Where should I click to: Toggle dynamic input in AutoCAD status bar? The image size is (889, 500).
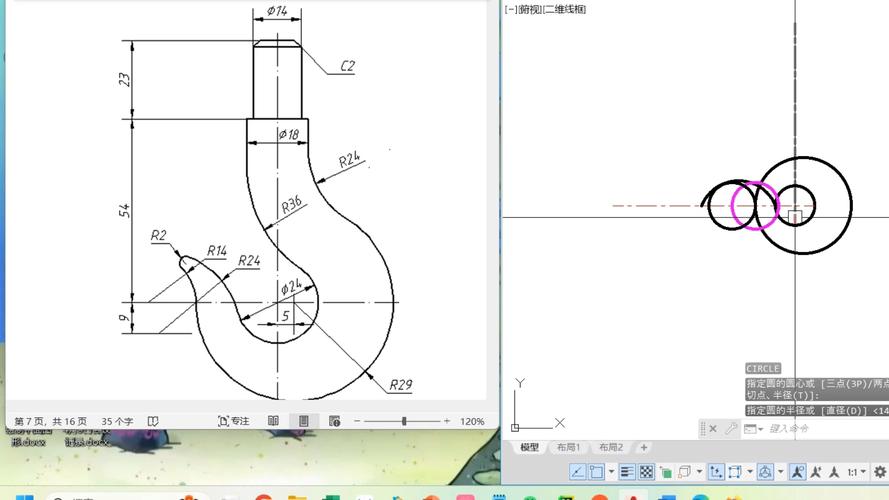pyautogui.click(x=578, y=472)
